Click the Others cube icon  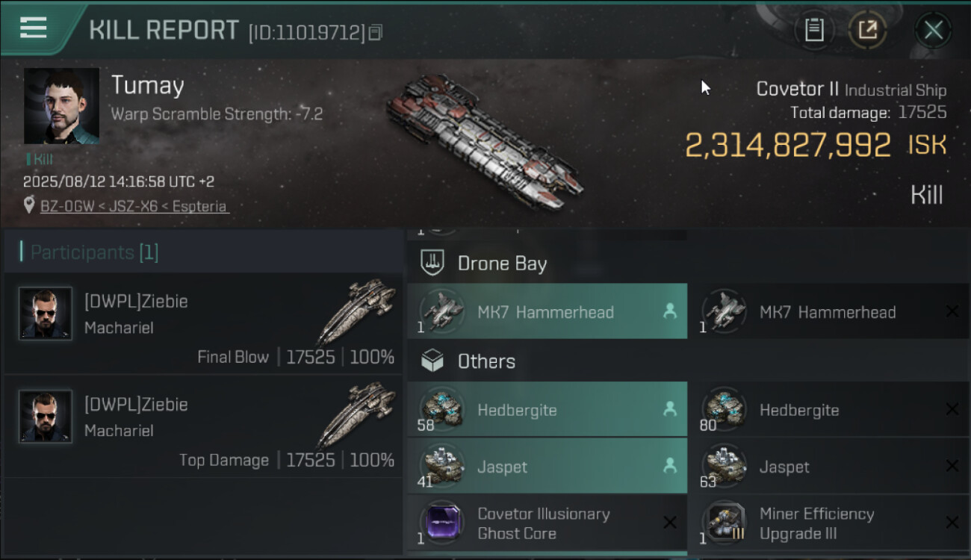pyautogui.click(x=432, y=361)
